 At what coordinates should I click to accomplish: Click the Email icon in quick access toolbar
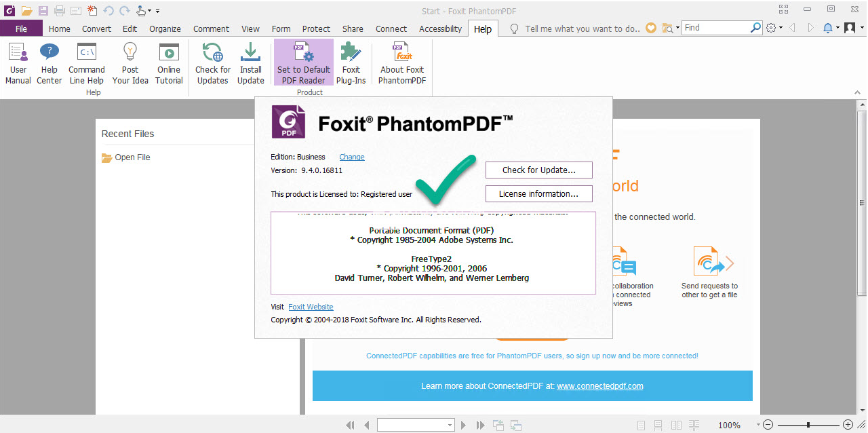(76, 10)
